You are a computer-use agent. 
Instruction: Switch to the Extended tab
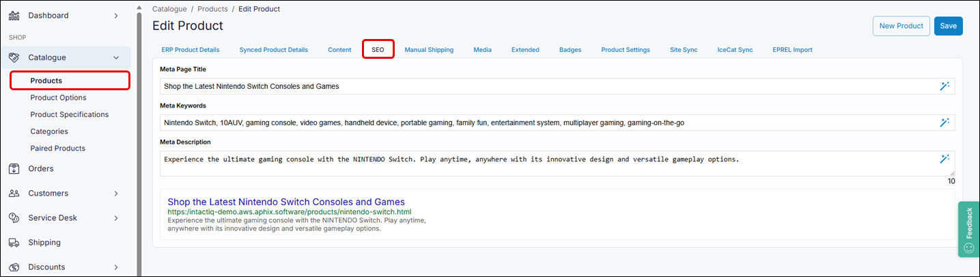(x=525, y=50)
